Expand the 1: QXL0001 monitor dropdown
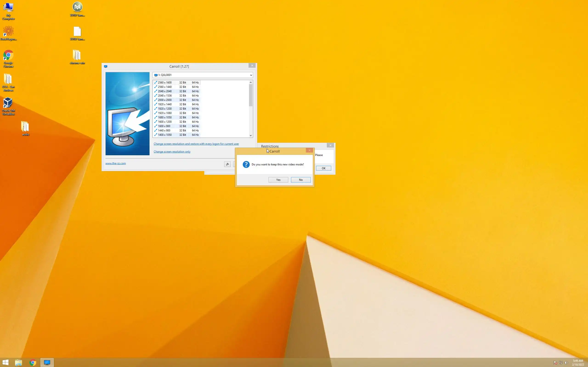Screen dimensions: 588x367 [251, 75]
